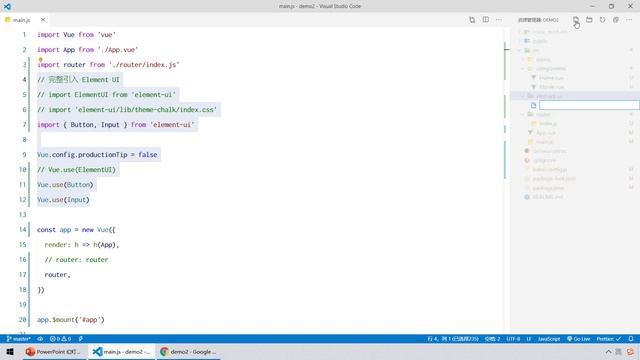The width and height of the screenshot is (640, 360).
Task: Click the New Folder icon in Explorer header
Action: (589, 20)
